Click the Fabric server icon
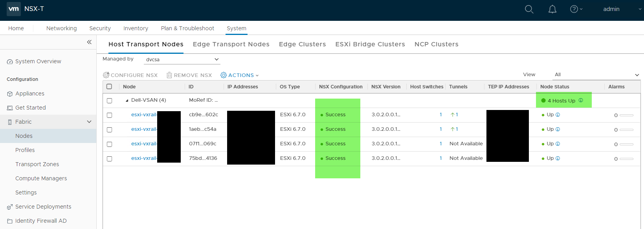Viewport: 644px width, 229px height. click(10, 122)
